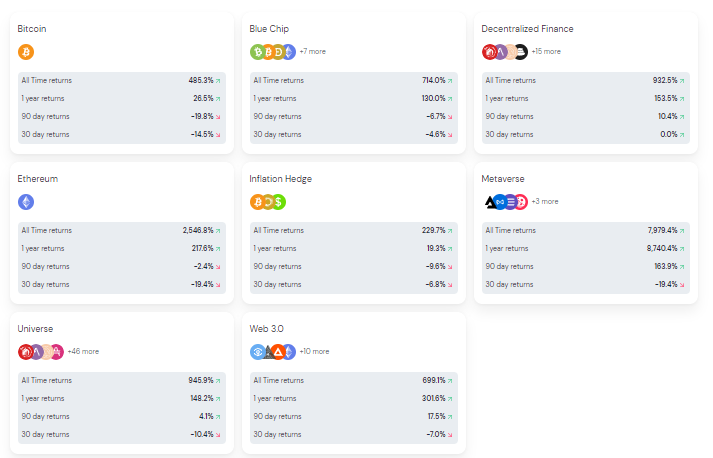Click red icon in Decentralized Finance card
Screen dimensions: 713x458
coord(489,52)
